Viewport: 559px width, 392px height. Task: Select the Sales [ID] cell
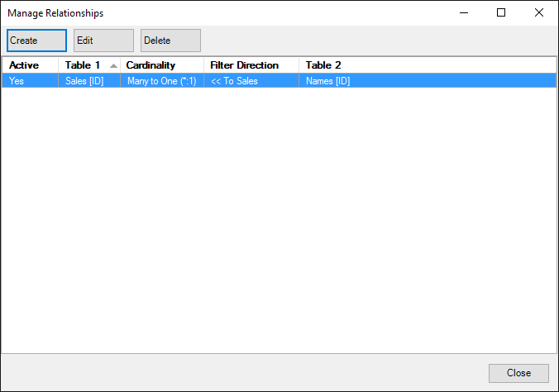coord(89,80)
